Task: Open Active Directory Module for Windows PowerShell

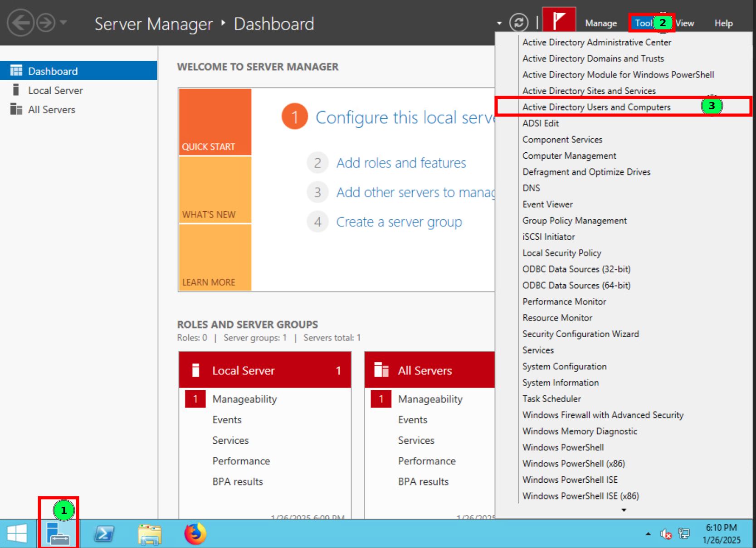Action: (x=624, y=75)
